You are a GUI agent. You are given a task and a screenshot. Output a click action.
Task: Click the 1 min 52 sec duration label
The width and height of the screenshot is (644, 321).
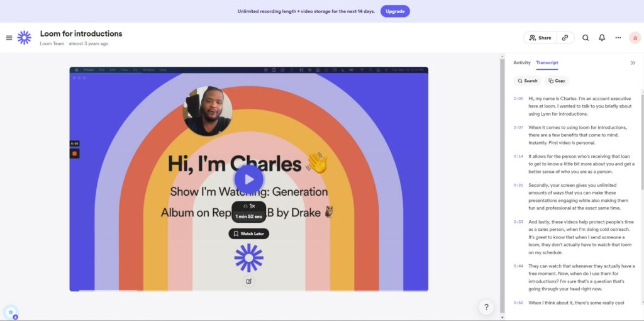(x=249, y=217)
